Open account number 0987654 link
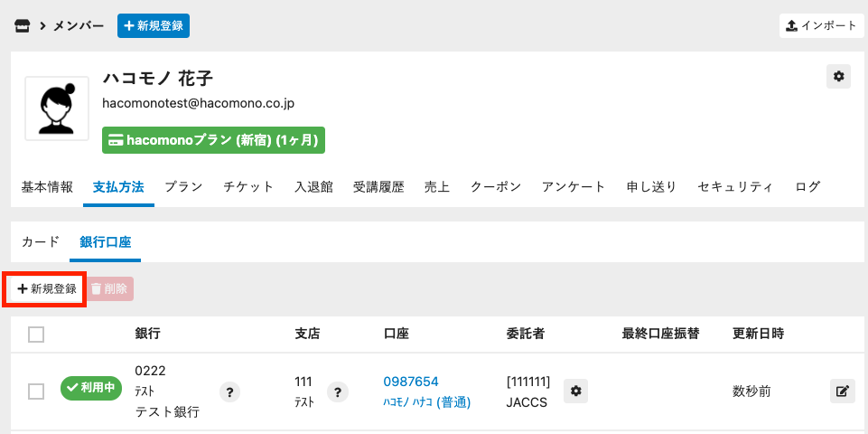Image resolution: width=868 pixels, height=434 pixels. point(411,382)
